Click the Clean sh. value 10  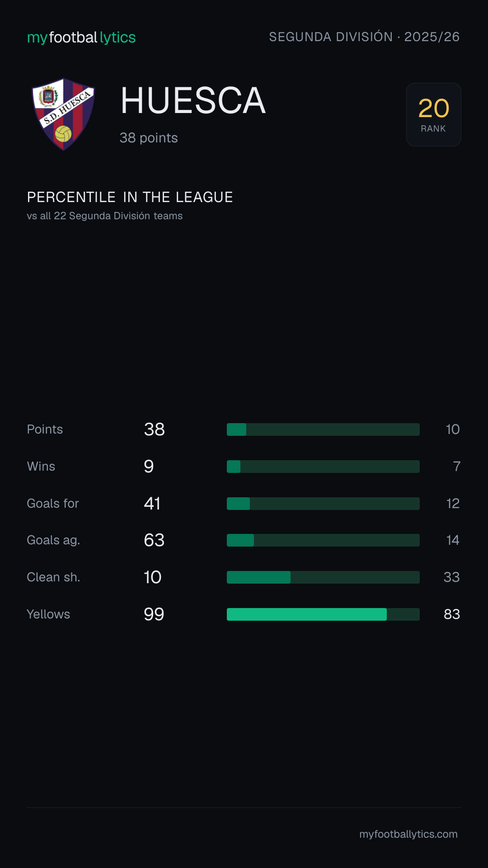coord(153,577)
